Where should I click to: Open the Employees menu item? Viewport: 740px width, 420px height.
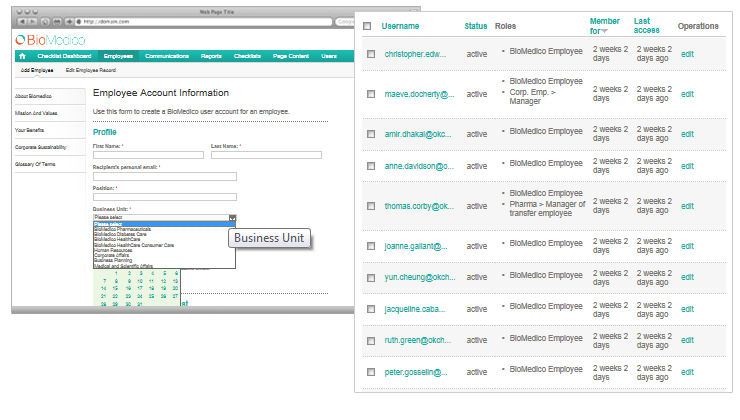118,56
